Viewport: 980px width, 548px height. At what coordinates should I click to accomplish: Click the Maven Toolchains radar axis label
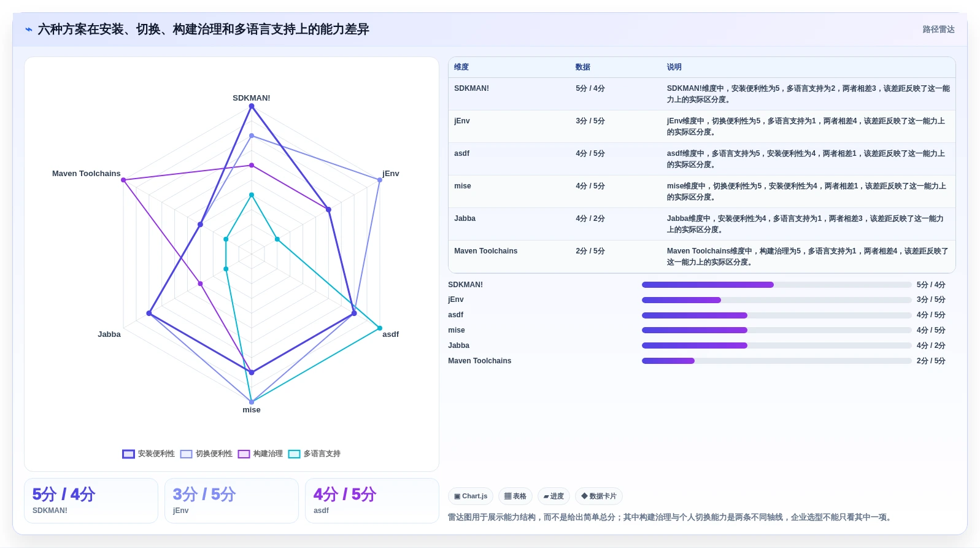pyautogui.click(x=87, y=174)
